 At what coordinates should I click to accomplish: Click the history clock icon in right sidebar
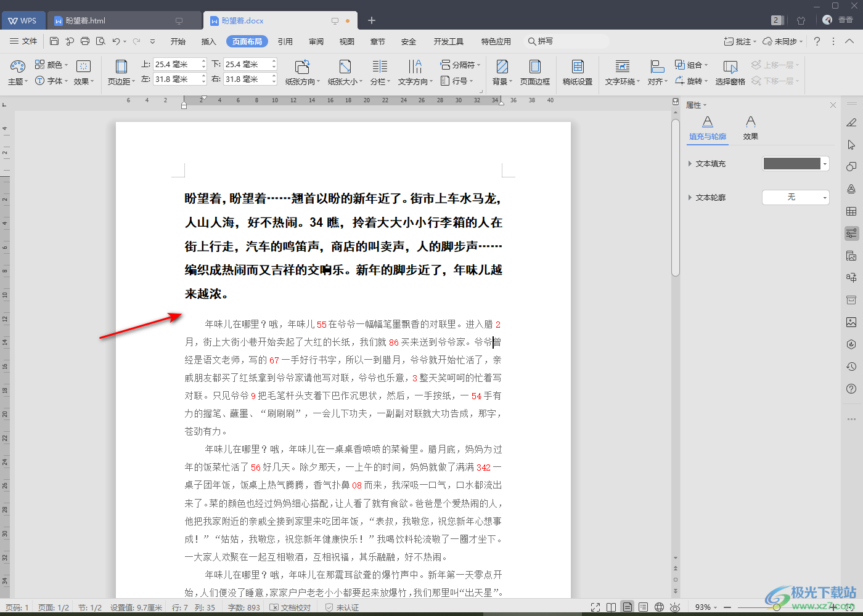click(x=851, y=367)
